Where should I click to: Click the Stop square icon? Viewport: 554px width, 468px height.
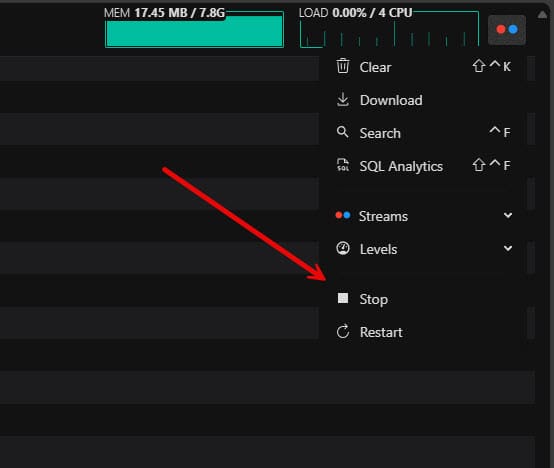coord(343,298)
